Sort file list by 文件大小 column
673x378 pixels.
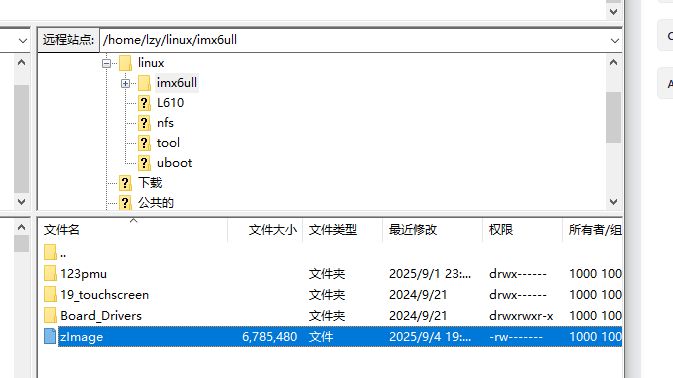[x=265, y=230]
